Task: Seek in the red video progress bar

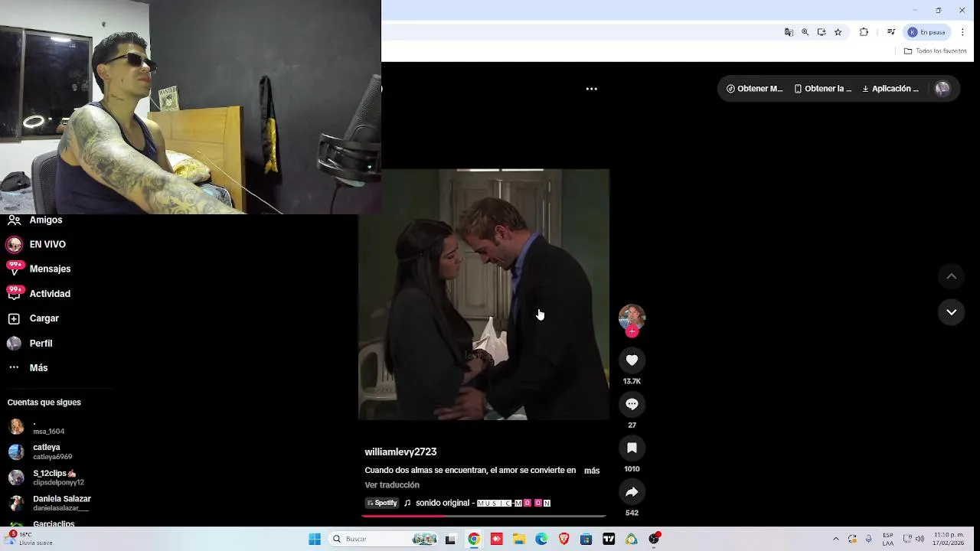Action: [x=484, y=516]
